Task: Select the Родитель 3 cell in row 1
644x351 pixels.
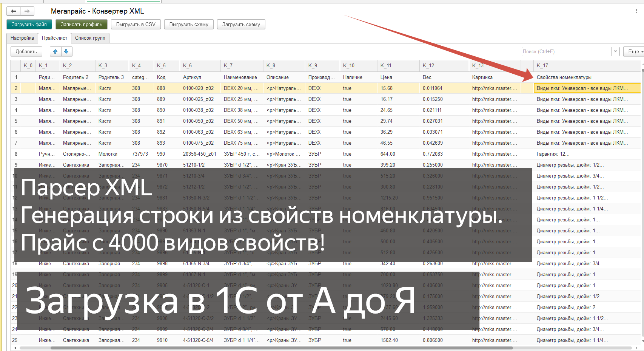Action: coord(113,77)
